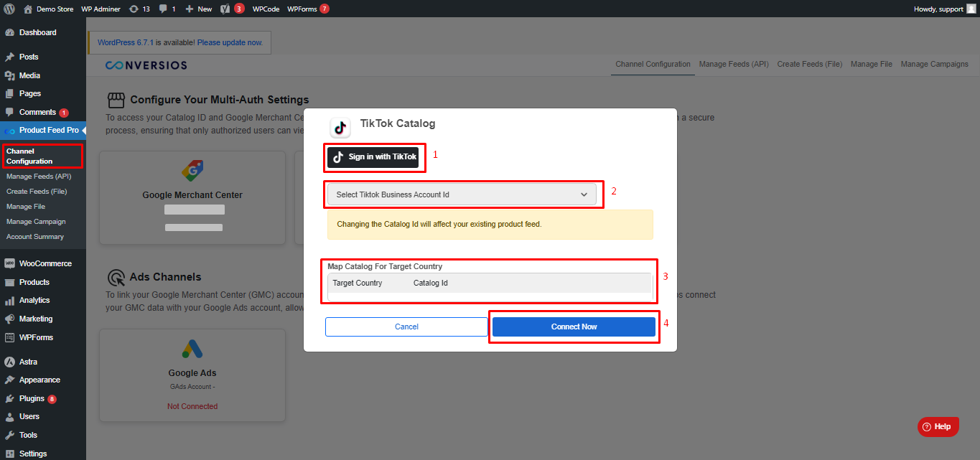Open Demo Store home icon link
The height and width of the screenshot is (460, 980).
coord(28,9)
